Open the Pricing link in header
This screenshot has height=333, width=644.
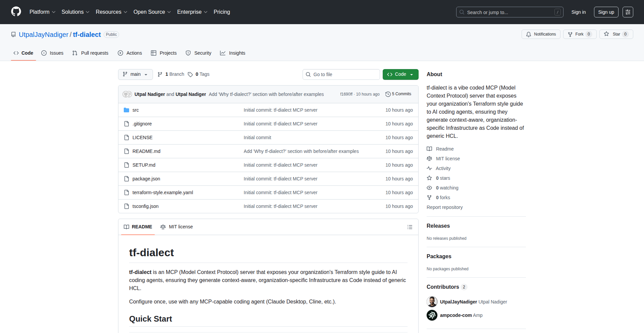tap(222, 12)
